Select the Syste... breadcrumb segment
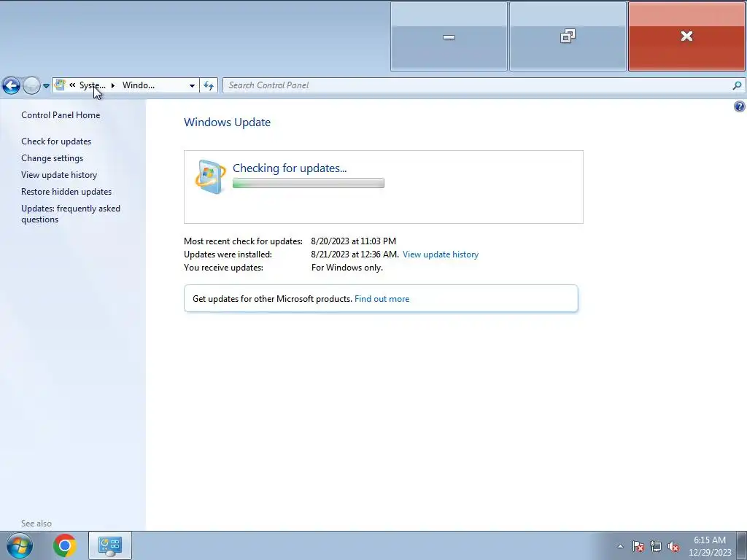 (93, 85)
